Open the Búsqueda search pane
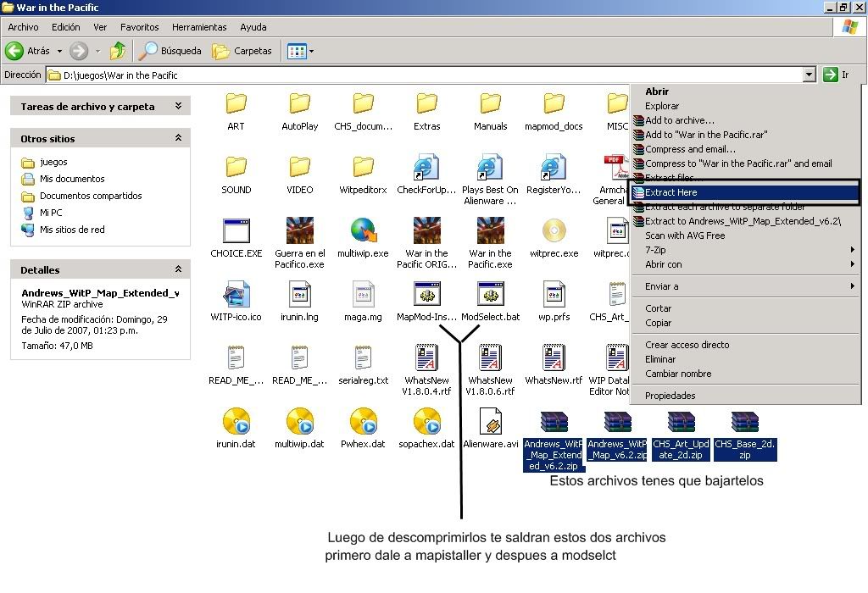Viewport: 868px width, 593px height. [170, 51]
